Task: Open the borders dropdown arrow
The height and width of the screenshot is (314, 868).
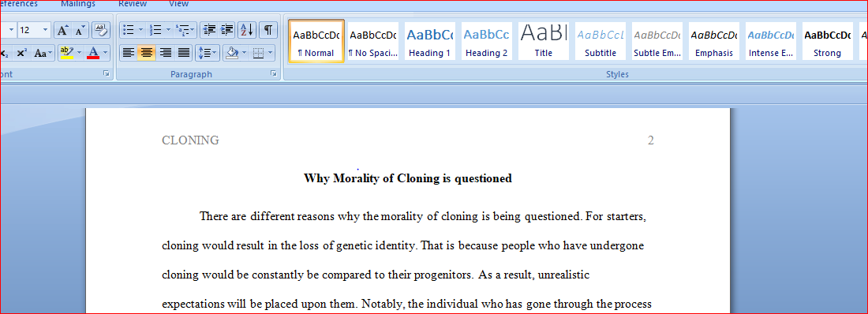Action: click(270, 53)
